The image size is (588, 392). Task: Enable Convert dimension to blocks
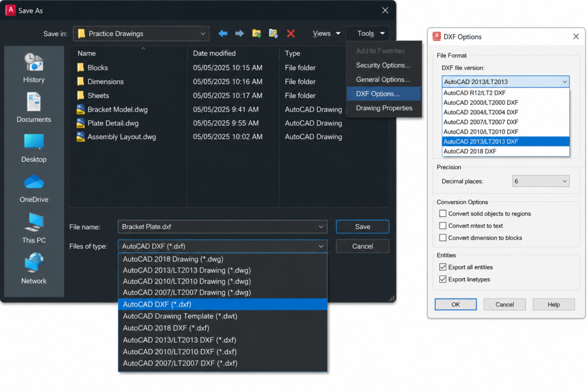pyautogui.click(x=443, y=238)
